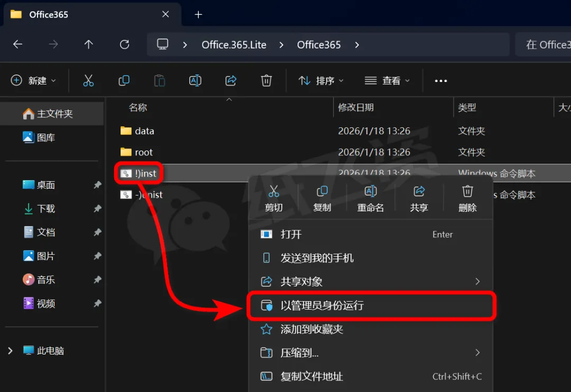The height and width of the screenshot is (392, 571).
Task: Click the 在 Office365 search field
Action: tap(543, 44)
